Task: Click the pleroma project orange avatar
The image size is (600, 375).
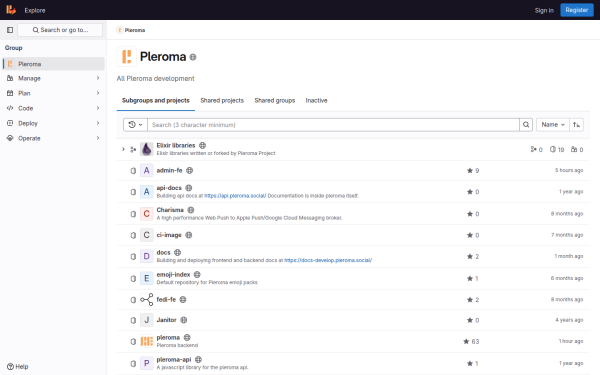Action: pos(147,341)
